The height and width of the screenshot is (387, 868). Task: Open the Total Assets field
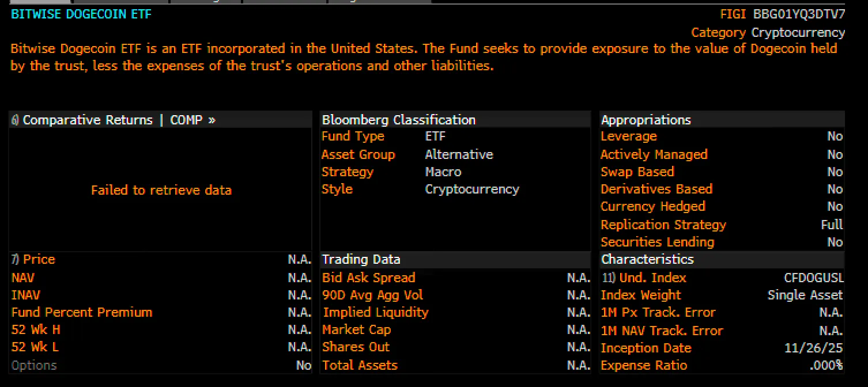click(x=360, y=365)
